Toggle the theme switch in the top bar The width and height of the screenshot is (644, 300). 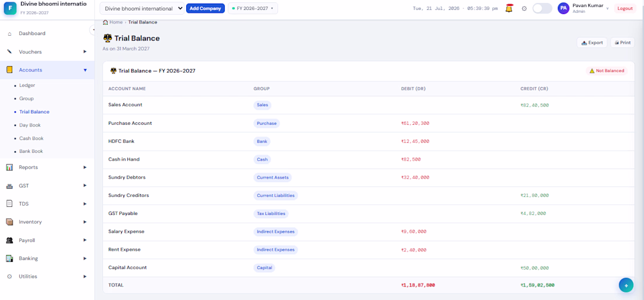542,8
